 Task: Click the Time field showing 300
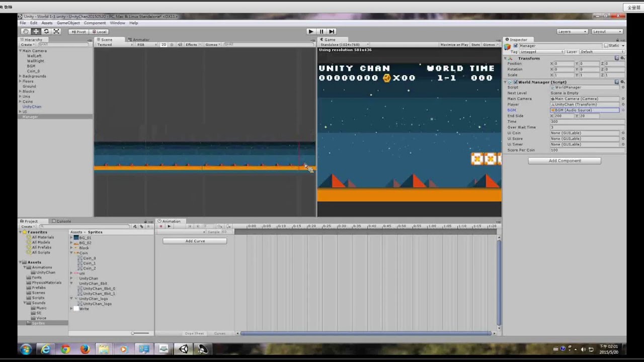tap(587, 122)
